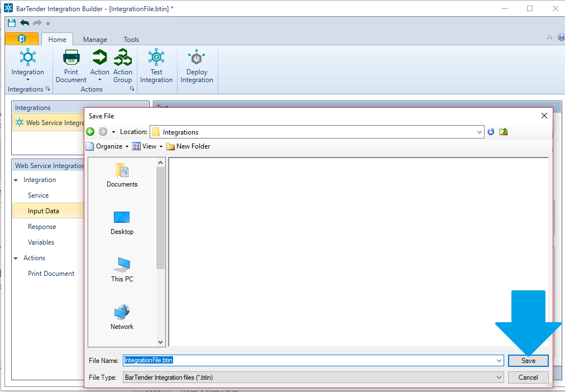Image resolution: width=565 pixels, height=392 pixels.
Task: Go back with the green arrow
Action: click(x=90, y=132)
